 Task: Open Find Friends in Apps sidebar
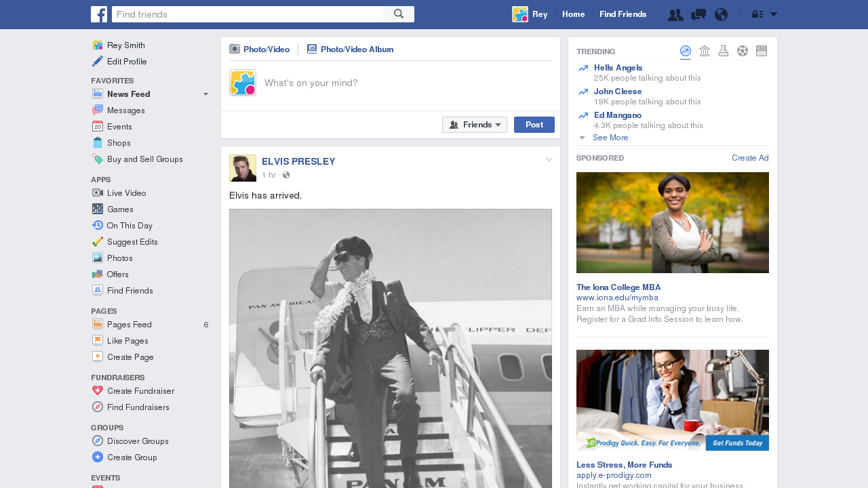tap(130, 291)
